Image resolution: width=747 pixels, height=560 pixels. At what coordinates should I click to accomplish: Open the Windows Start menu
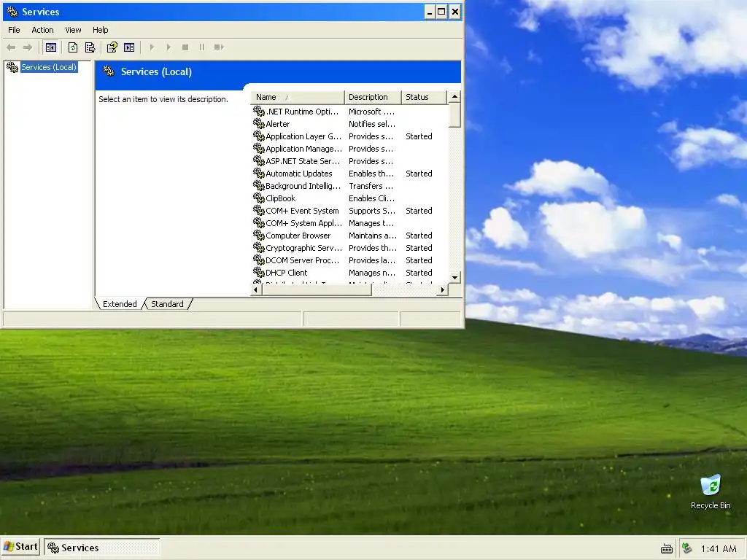(20, 547)
